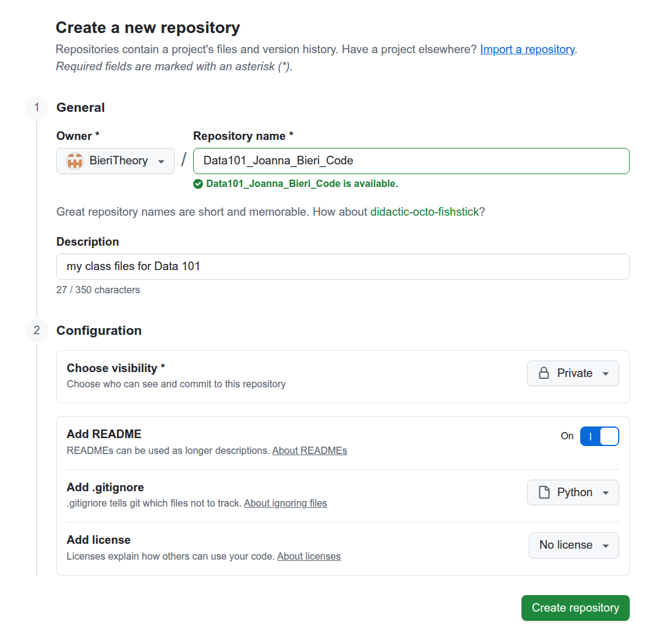The width and height of the screenshot is (667, 644).
Task: Expand the Private visibility dropdown
Action: [x=573, y=373]
